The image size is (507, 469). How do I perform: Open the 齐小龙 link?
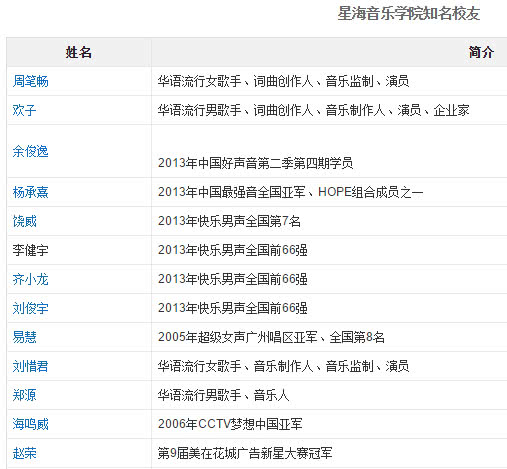click(x=30, y=279)
